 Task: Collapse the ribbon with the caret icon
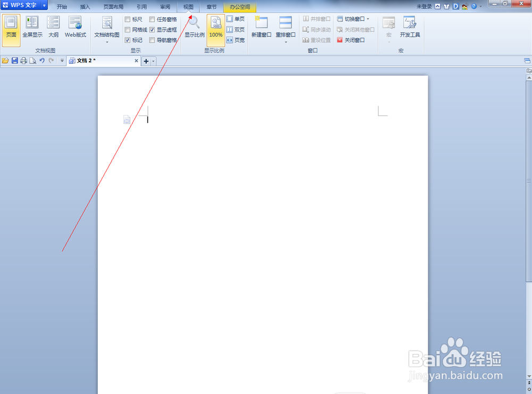pyautogui.click(x=438, y=6)
